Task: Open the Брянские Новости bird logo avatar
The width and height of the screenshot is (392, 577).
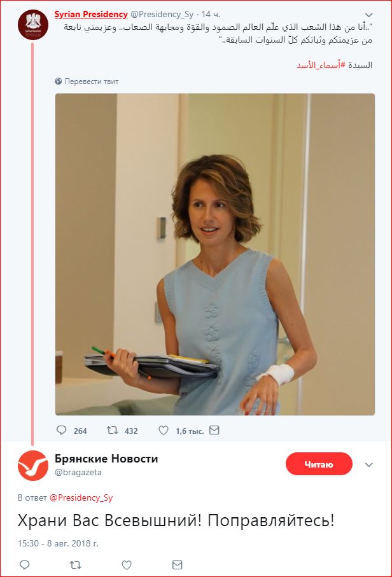Action: click(x=33, y=466)
